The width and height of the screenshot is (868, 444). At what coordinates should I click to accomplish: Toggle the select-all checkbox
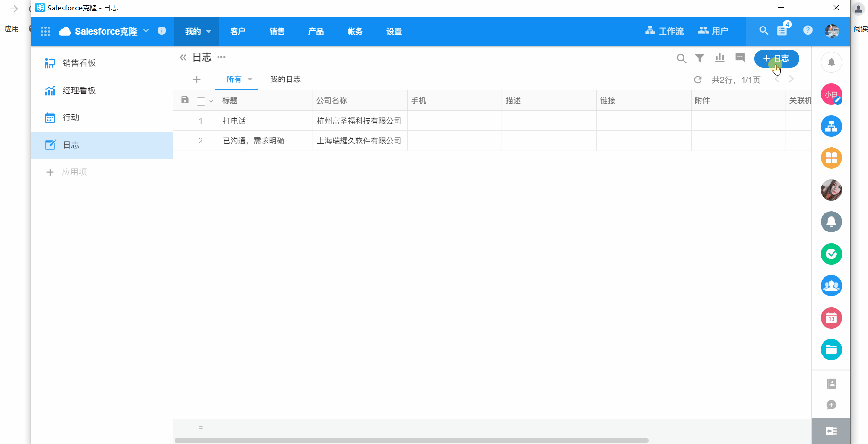(x=201, y=101)
